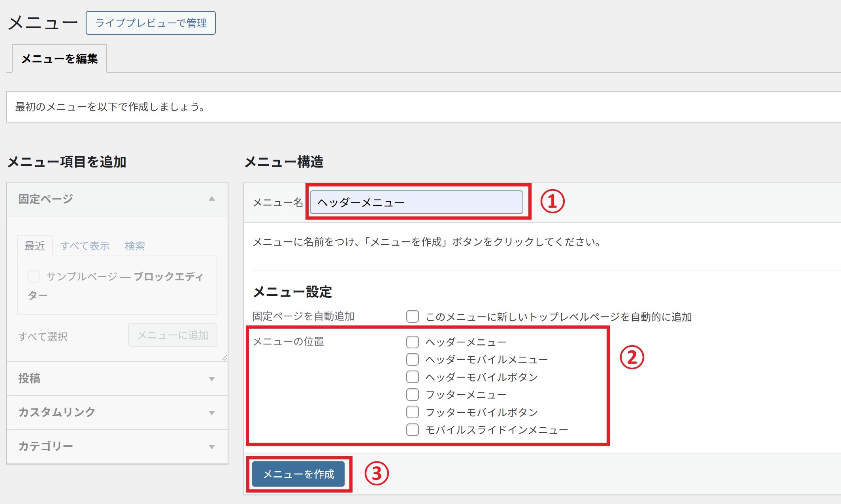This screenshot has width=841, height=504.
Task: Switch to the メニューを編集 tab
Action: click(59, 59)
